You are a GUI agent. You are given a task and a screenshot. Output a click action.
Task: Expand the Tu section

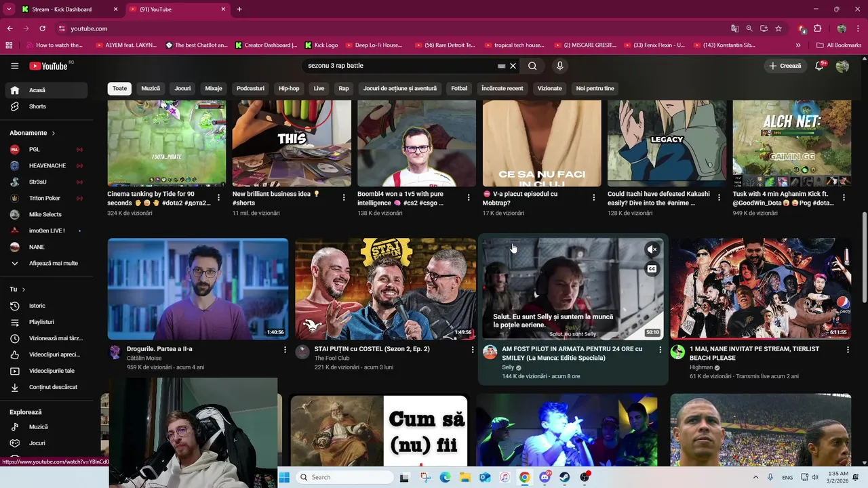coord(18,289)
